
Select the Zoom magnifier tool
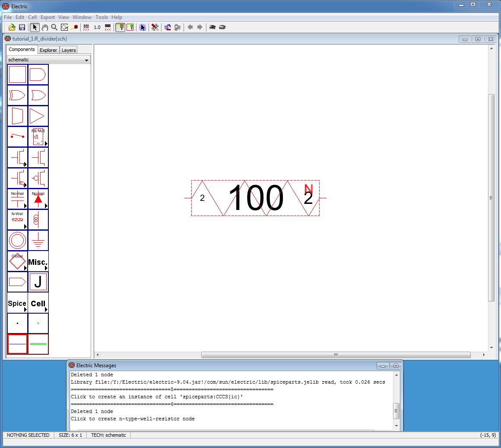[x=54, y=27]
